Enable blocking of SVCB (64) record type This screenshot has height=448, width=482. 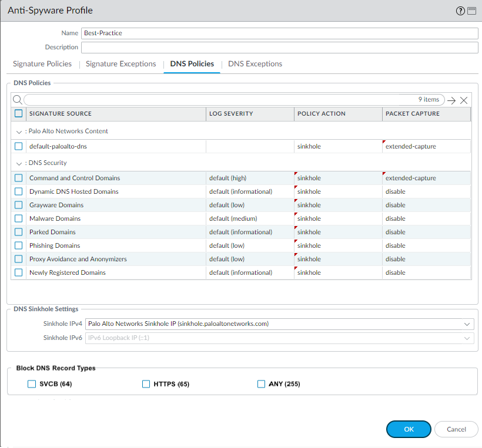point(32,384)
